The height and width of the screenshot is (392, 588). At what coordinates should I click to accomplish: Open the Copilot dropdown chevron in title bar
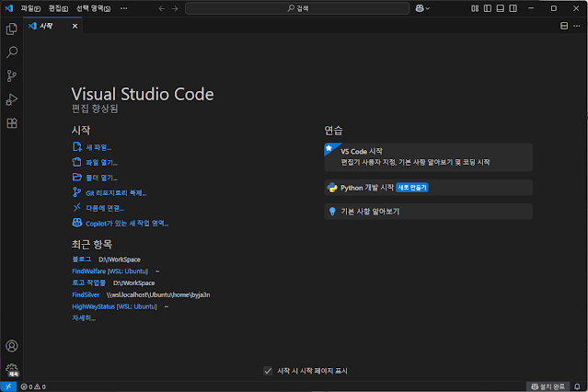tap(428, 8)
